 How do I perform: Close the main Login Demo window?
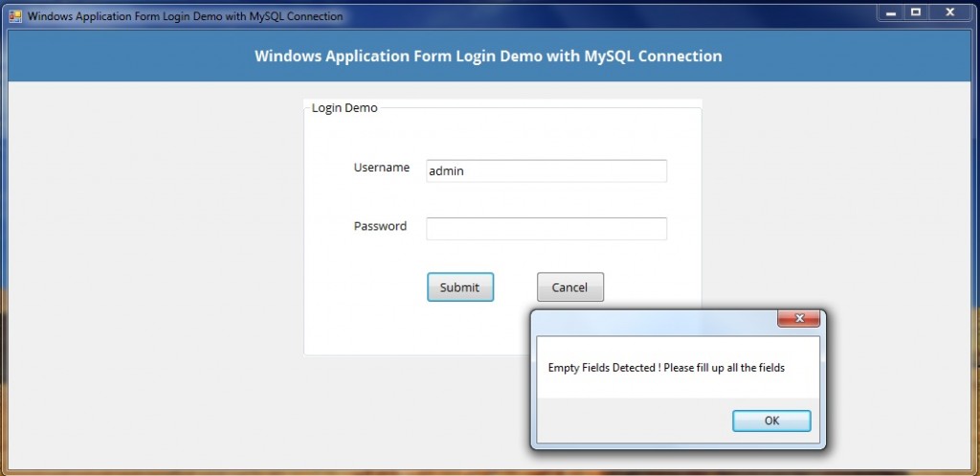pyautogui.click(x=950, y=12)
